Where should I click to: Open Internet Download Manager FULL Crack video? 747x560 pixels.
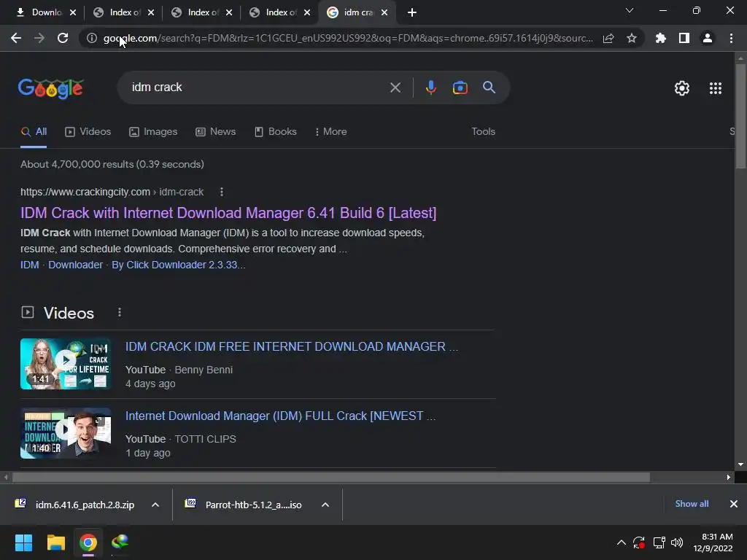[x=281, y=416]
